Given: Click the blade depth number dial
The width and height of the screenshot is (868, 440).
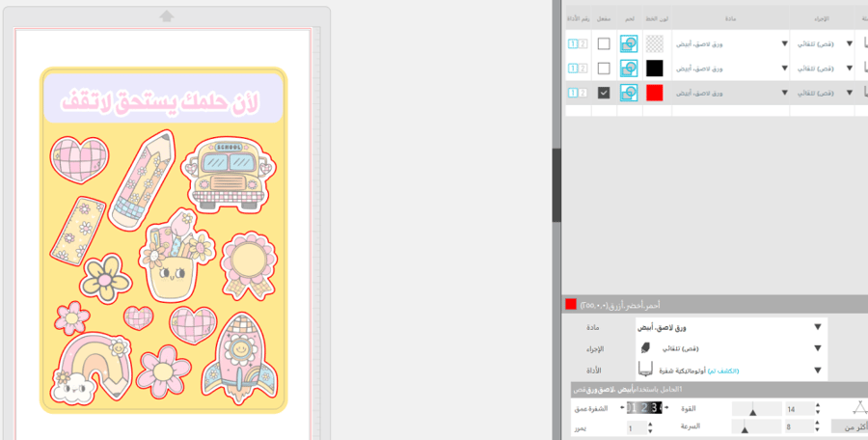Looking at the screenshot, I should pyautogui.click(x=644, y=408).
